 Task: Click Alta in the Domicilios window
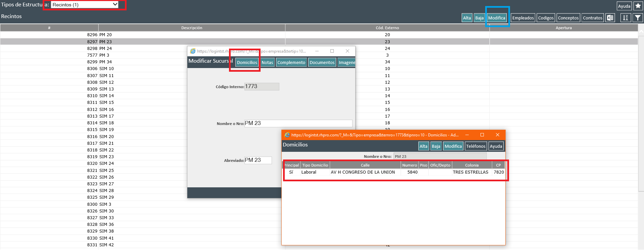(x=423, y=146)
